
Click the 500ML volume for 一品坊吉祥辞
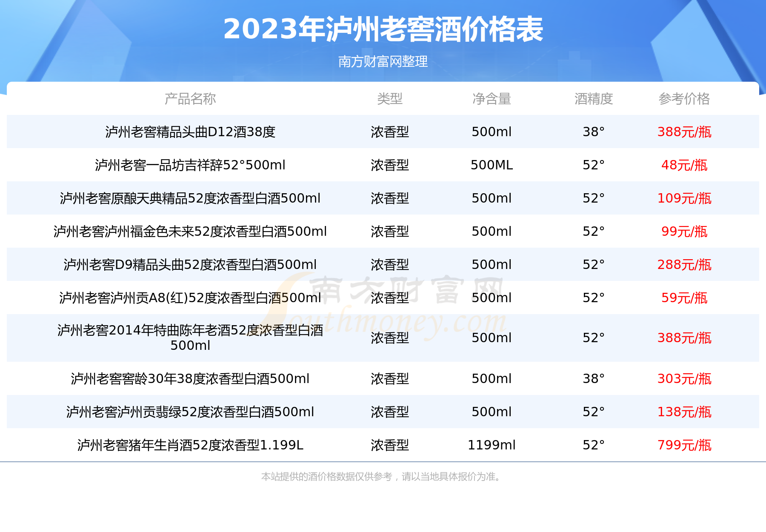tap(492, 165)
